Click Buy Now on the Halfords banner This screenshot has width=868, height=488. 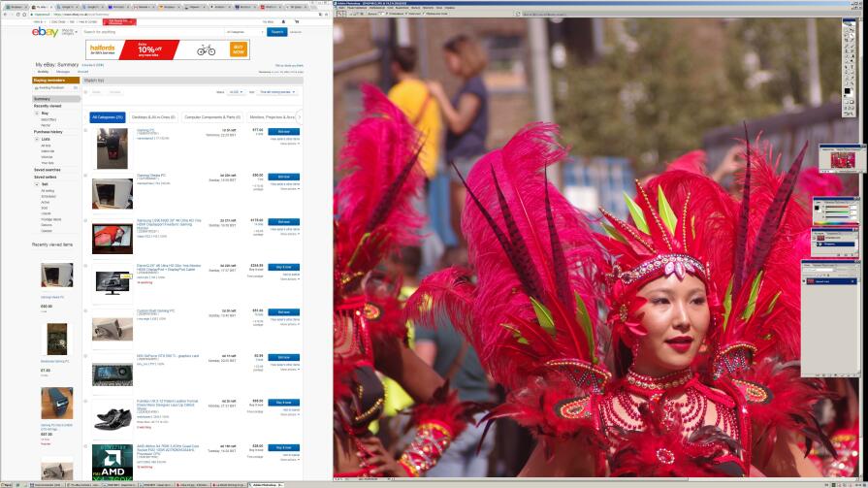tap(238, 49)
